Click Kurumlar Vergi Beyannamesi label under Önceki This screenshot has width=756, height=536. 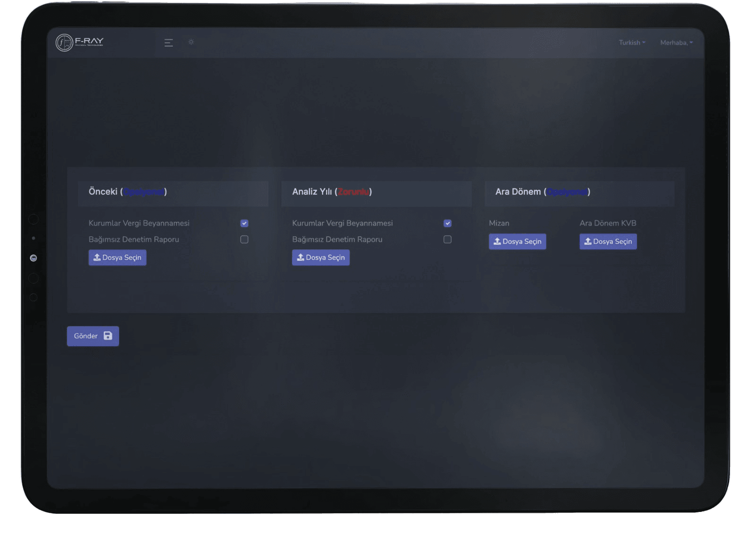pyautogui.click(x=139, y=223)
